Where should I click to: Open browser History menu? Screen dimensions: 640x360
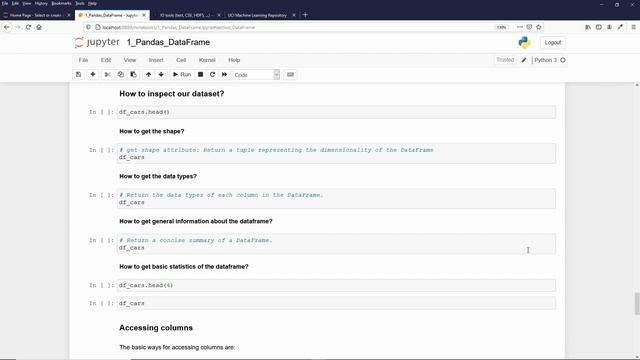(x=41, y=3)
